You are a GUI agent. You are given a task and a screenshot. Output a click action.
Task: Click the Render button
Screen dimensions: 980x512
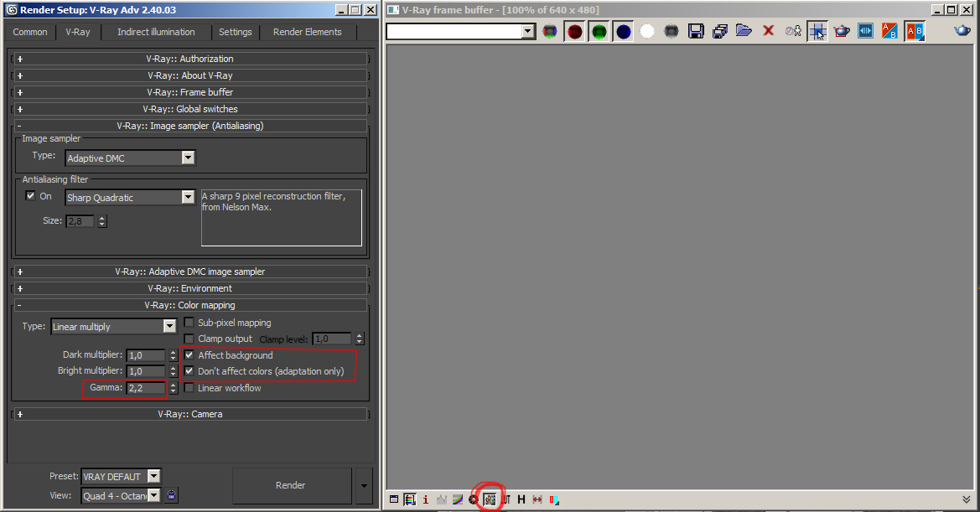pos(291,485)
